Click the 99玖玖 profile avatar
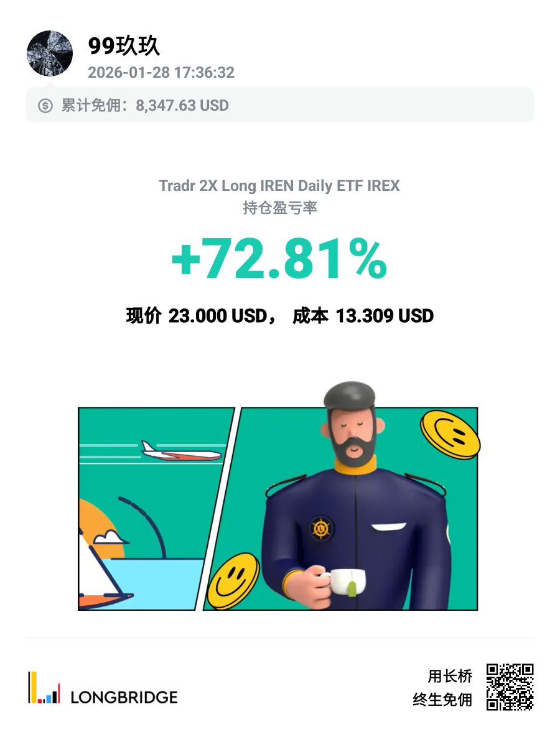The width and height of the screenshot is (560, 742). [50, 53]
